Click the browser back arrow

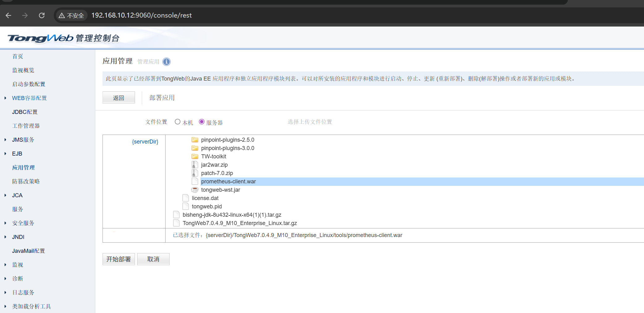(x=9, y=15)
